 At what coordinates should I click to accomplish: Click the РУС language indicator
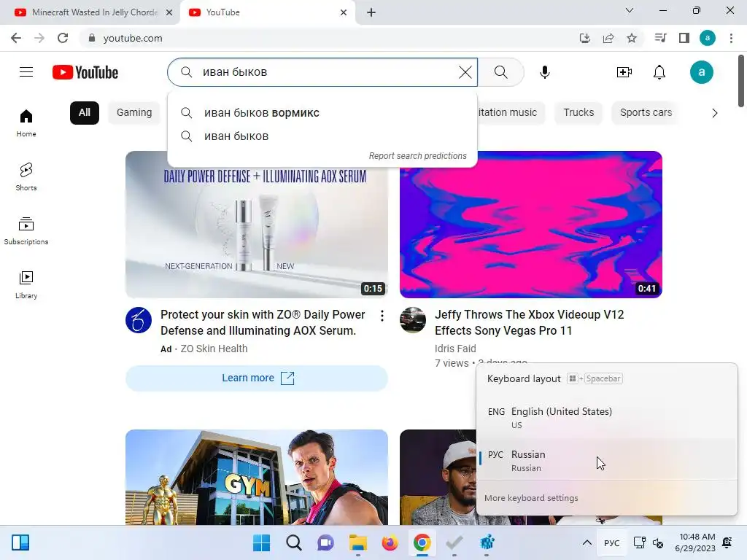(612, 542)
